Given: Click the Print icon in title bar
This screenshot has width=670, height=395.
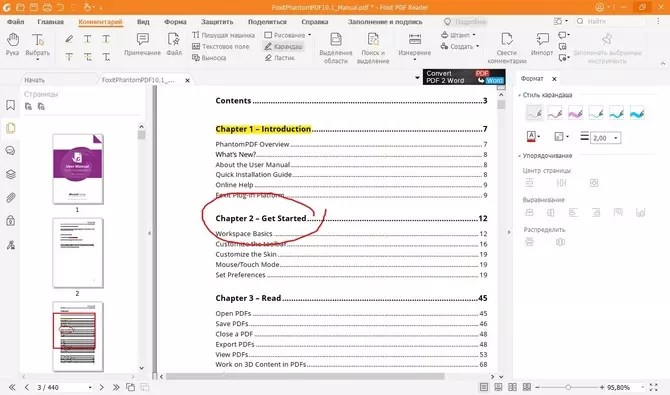Looking at the screenshot, I should (47, 7).
